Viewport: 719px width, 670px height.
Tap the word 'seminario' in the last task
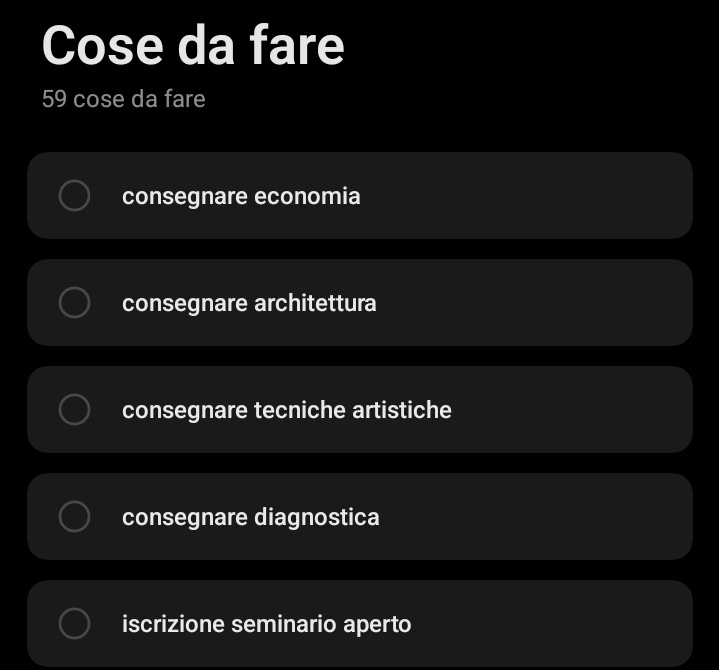[283, 625]
